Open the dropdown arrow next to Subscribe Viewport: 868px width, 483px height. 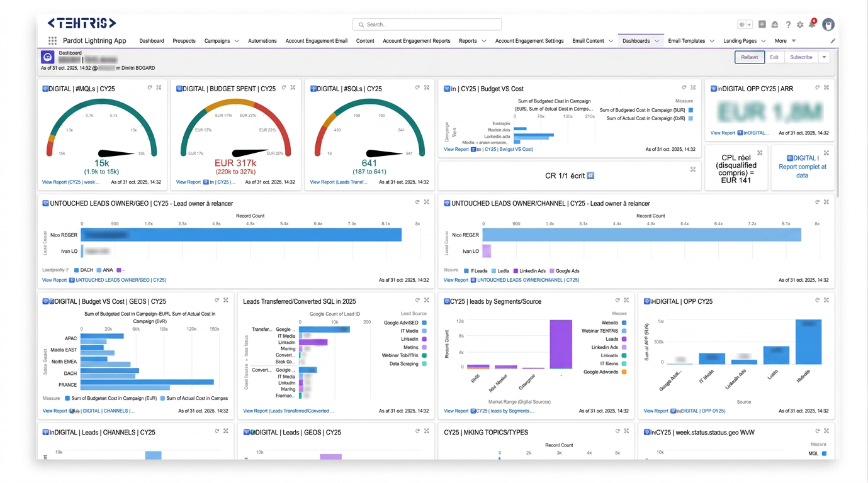pos(824,57)
